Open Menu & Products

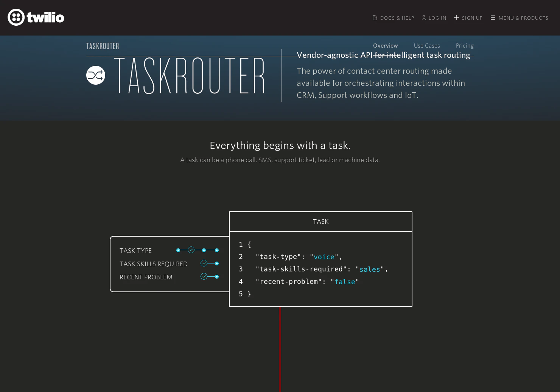click(x=519, y=18)
